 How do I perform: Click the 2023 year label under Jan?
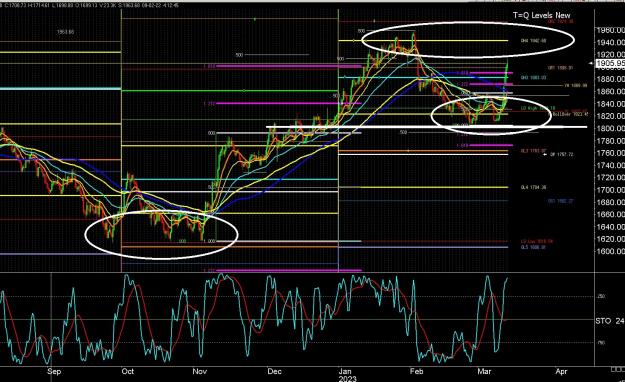pos(347,378)
